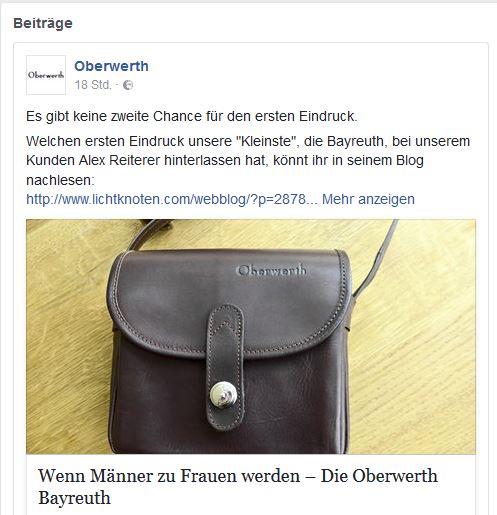Open the Oberwerth profile logo thumbnail
Viewport: 497px width, 515px height.
[46, 75]
